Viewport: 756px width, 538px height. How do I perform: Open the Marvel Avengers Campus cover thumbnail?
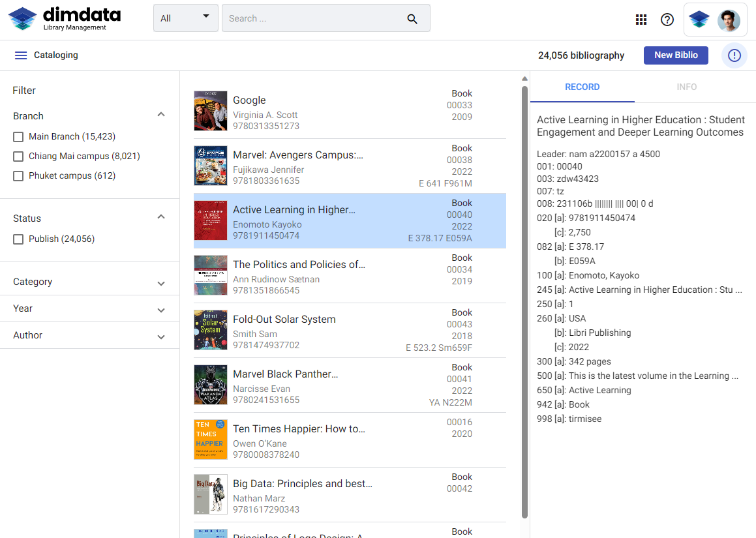tap(210, 166)
